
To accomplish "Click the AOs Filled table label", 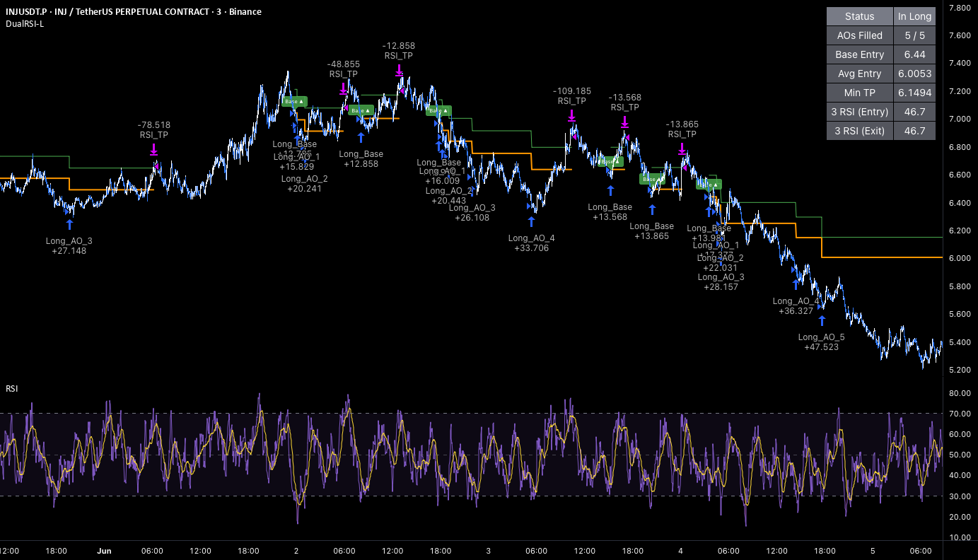I will pyautogui.click(x=859, y=35).
